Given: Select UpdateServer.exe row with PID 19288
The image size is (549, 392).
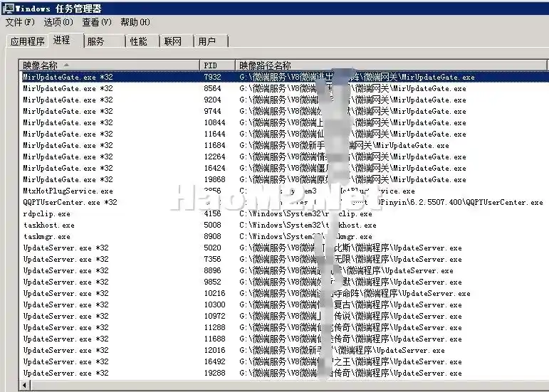Looking at the screenshot, I should [x=284, y=373].
